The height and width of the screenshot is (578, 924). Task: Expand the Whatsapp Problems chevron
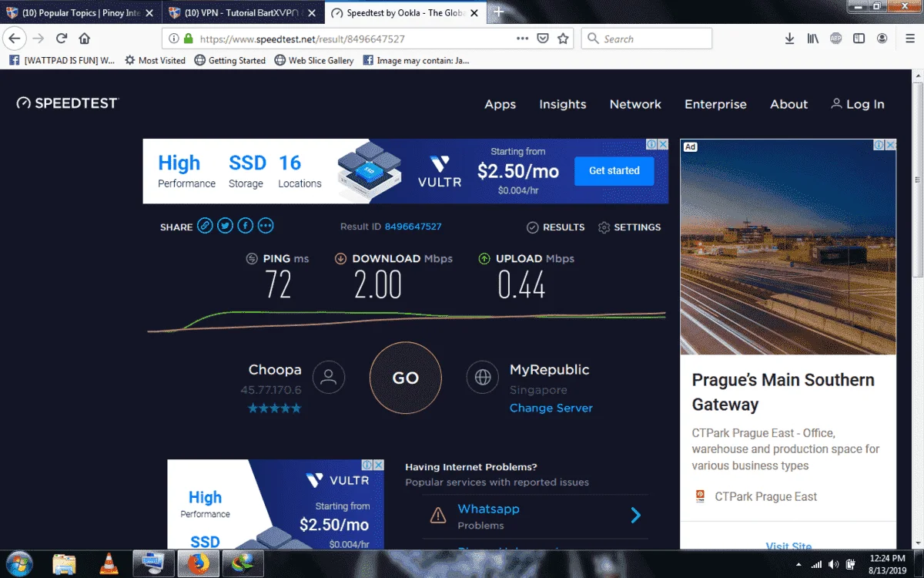coord(636,516)
